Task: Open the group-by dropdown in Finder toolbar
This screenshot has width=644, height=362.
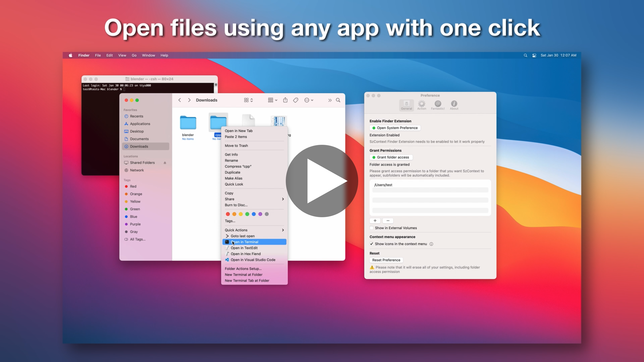Action: pos(273,100)
